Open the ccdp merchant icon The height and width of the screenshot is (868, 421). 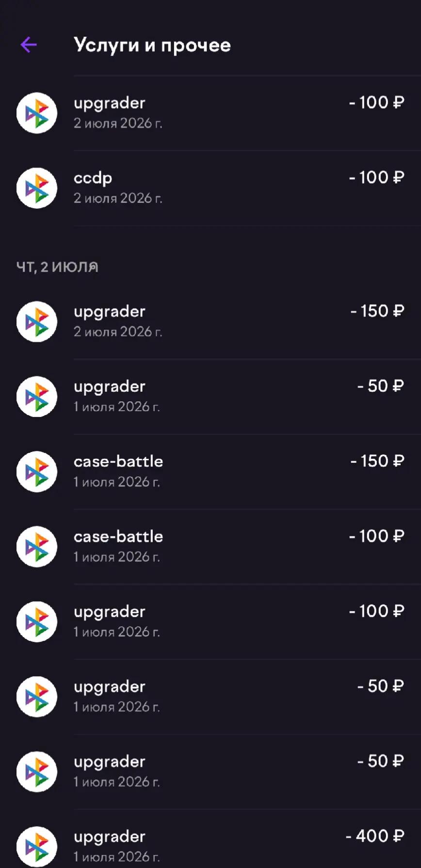37,188
